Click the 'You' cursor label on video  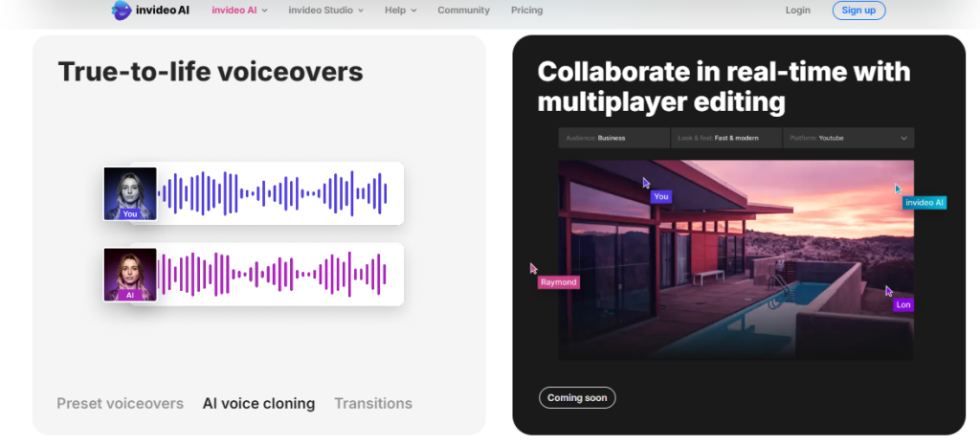click(660, 197)
